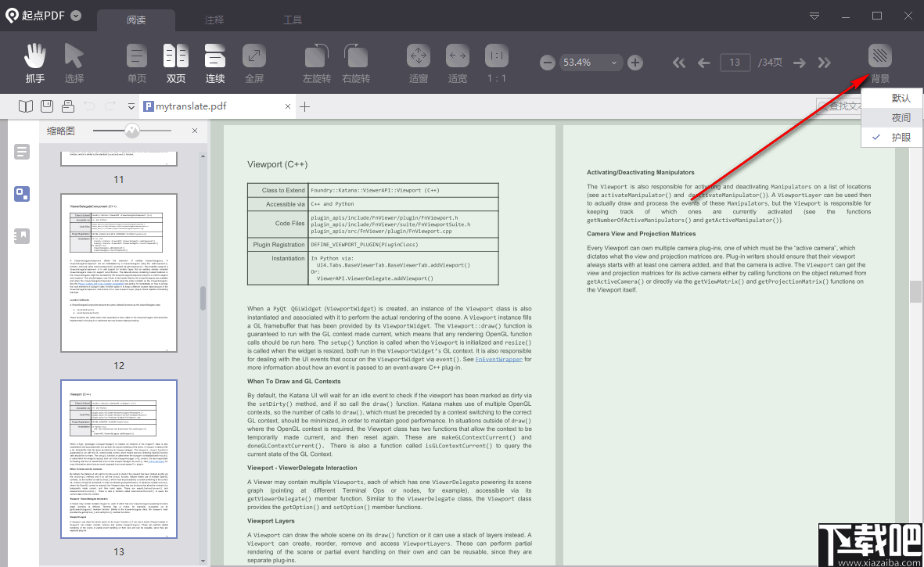Viewport: 924px width, 567px height.
Task: Click the 'Plugin Registration' table cell
Action: [x=279, y=244]
